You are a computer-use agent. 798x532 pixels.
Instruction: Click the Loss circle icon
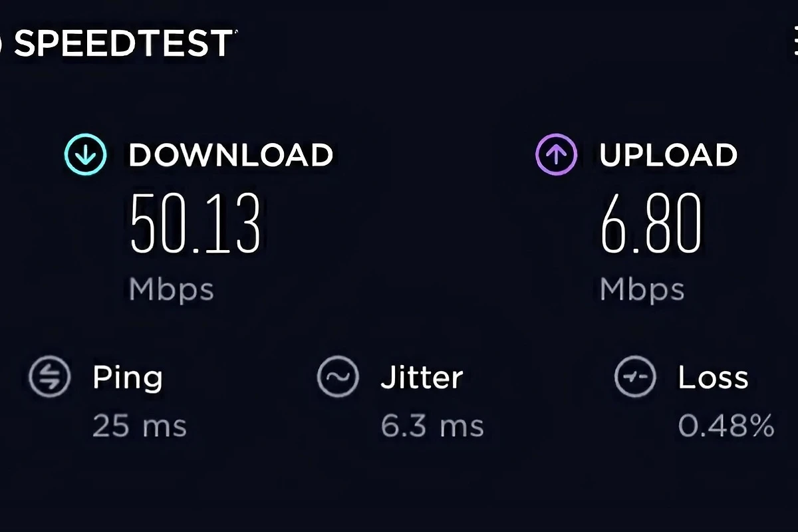pos(635,377)
